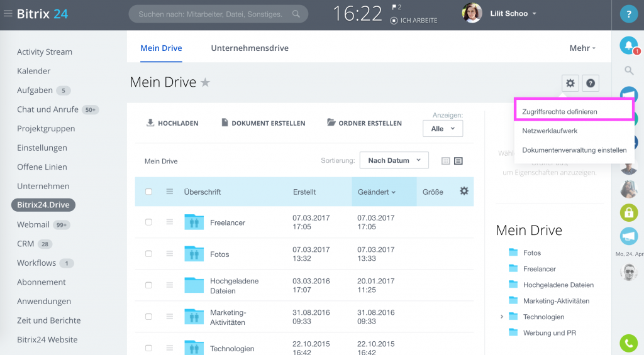Click DOKUMENT ERSTELLEN button
Image resolution: width=644 pixels, height=355 pixels.
click(264, 123)
